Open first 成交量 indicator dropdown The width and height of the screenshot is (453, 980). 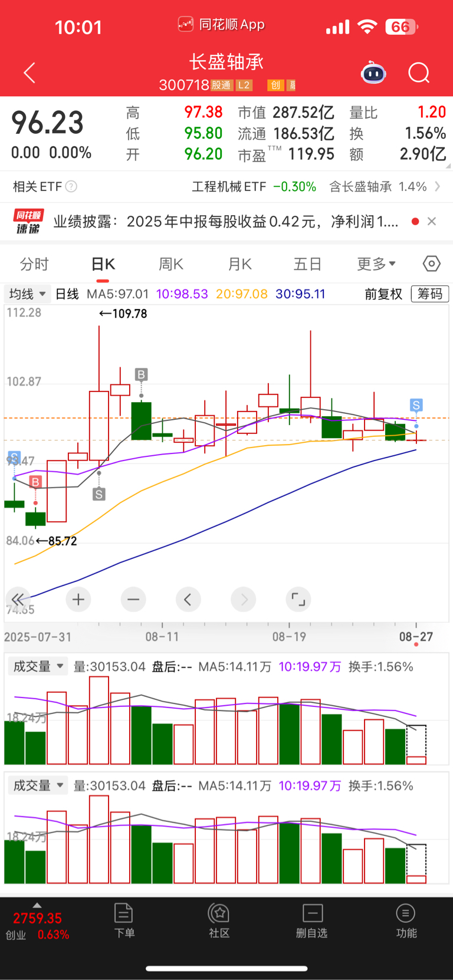(x=38, y=667)
